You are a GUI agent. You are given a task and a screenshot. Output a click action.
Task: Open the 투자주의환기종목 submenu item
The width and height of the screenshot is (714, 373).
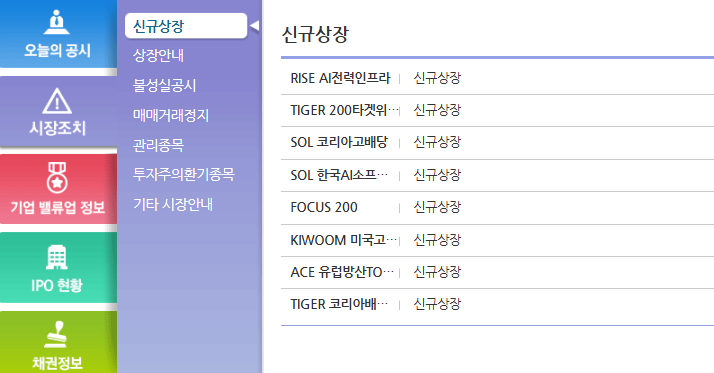point(184,174)
